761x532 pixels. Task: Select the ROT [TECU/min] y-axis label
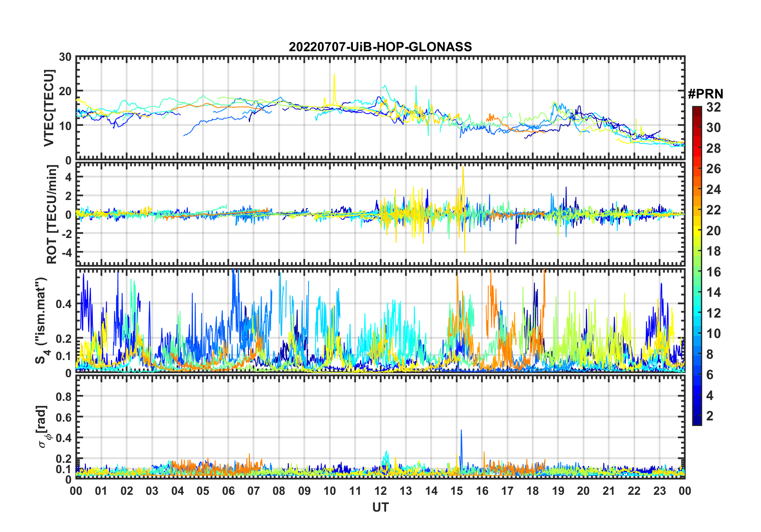point(52,214)
